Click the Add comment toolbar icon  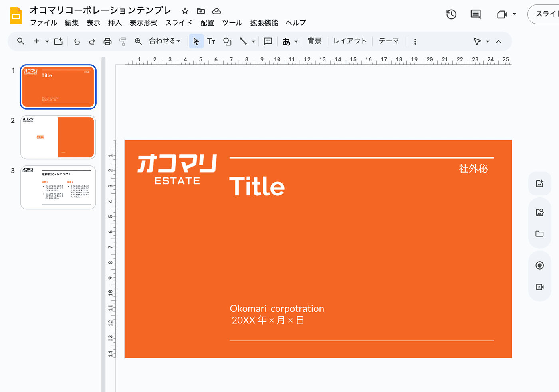pyautogui.click(x=268, y=41)
